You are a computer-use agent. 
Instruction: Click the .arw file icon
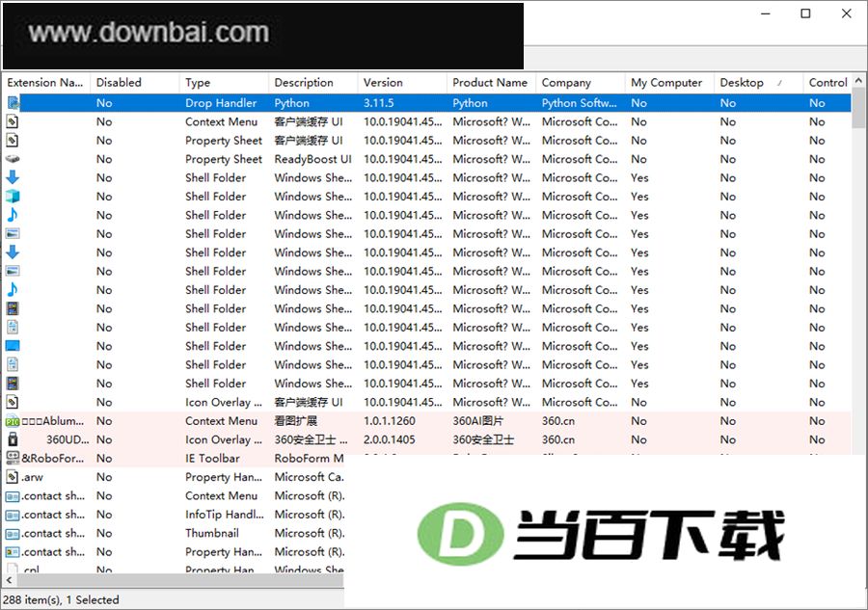point(13,477)
